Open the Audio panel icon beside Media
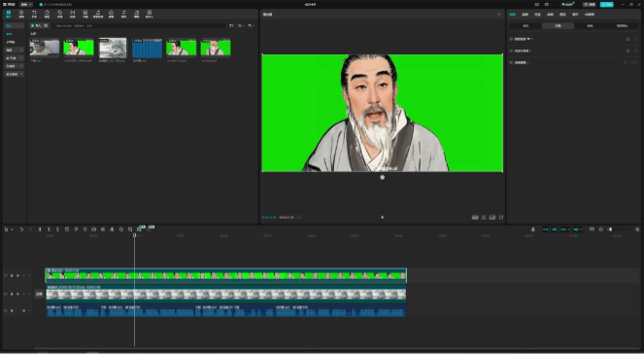 pyautogui.click(x=21, y=14)
